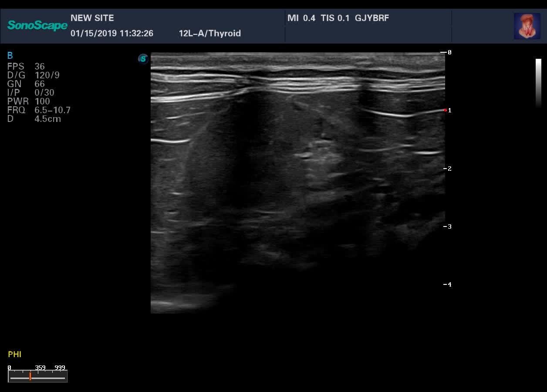Image resolution: width=547 pixels, height=392 pixels.
Task: Click the FRQ 6.5-10.7 frequency parameter
Action: (x=39, y=110)
